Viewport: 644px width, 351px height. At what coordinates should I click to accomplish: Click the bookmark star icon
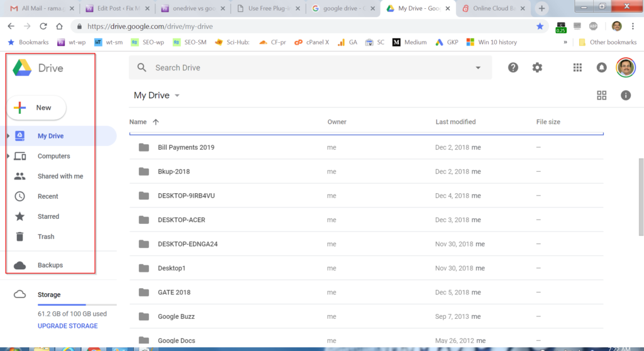click(x=540, y=26)
